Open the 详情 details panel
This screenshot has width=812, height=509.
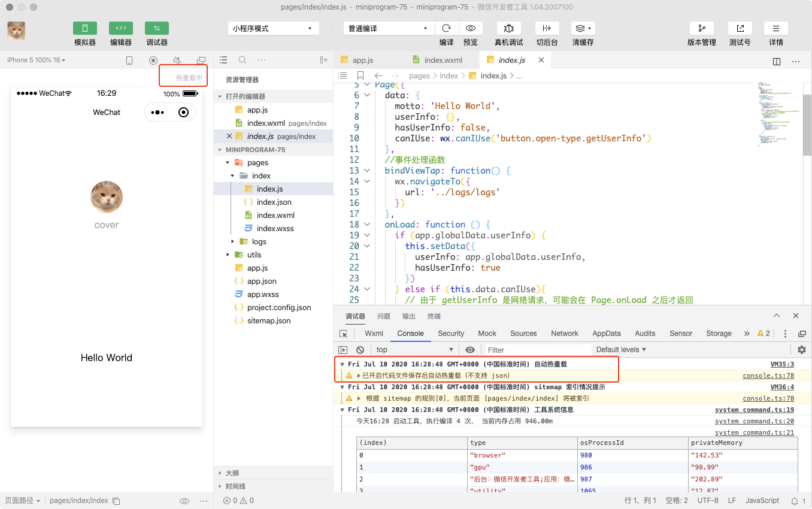pyautogui.click(x=776, y=28)
